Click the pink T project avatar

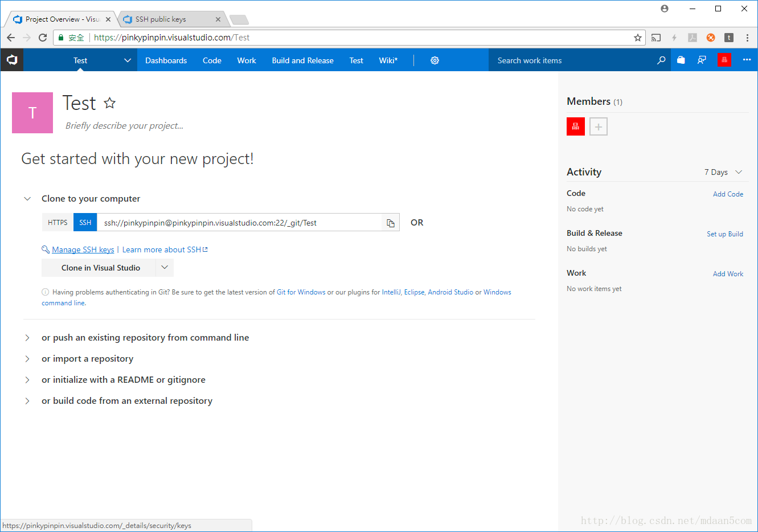click(32, 113)
